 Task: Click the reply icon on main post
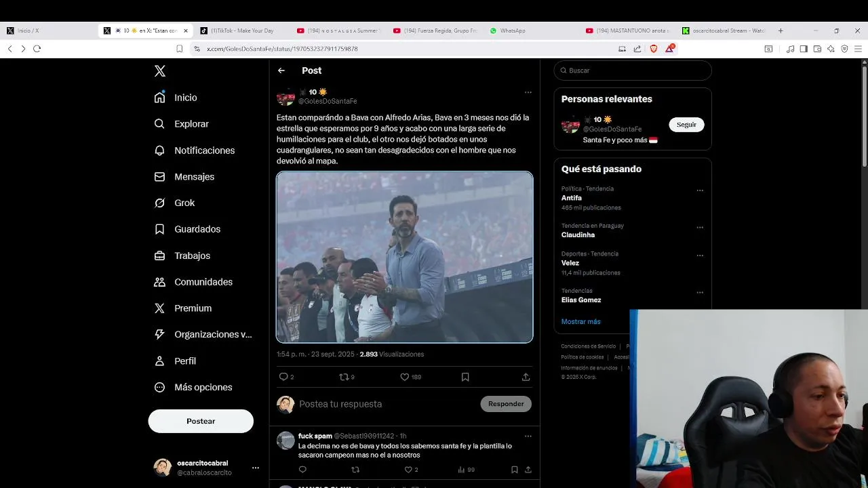tap(283, 377)
